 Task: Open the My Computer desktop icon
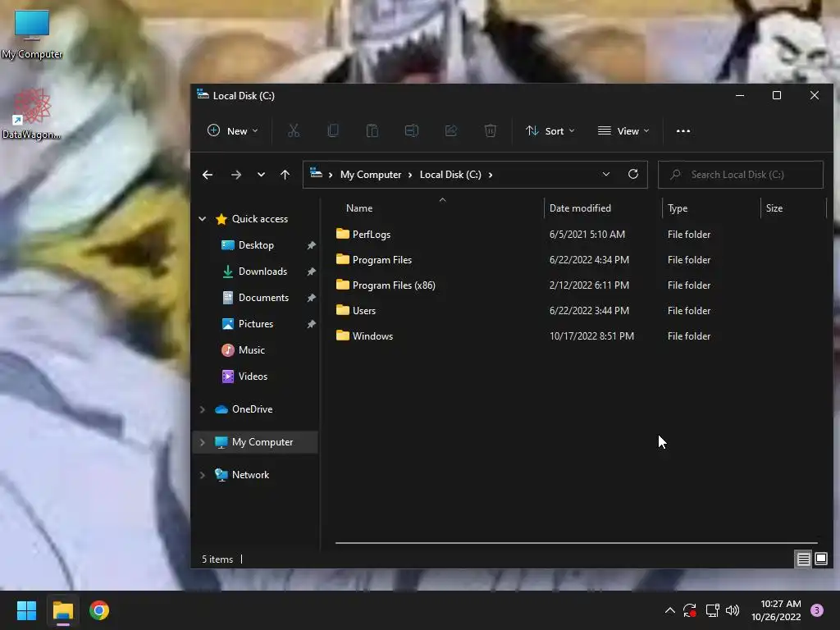click(32, 34)
